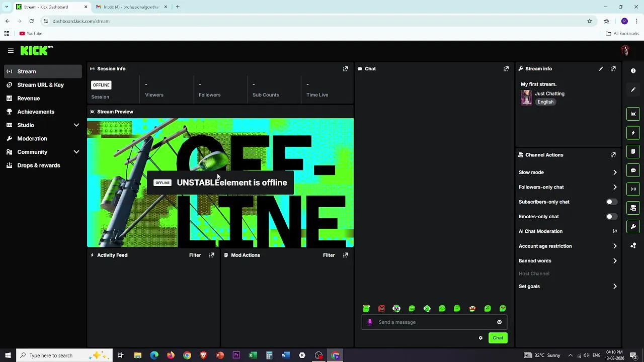The height and width of the screenshot is (362, 644).
Task: Open chat settings gear icon
Action: pos(480,338)
